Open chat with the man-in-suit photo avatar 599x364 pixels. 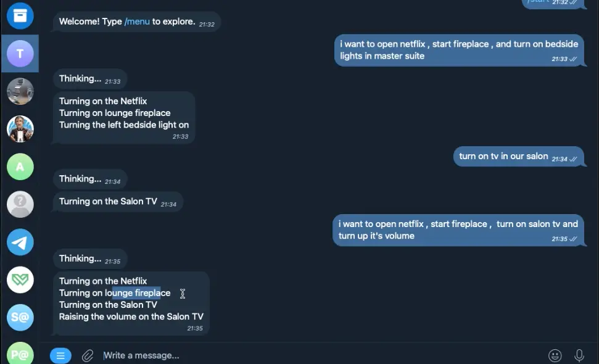click(20, 129)
